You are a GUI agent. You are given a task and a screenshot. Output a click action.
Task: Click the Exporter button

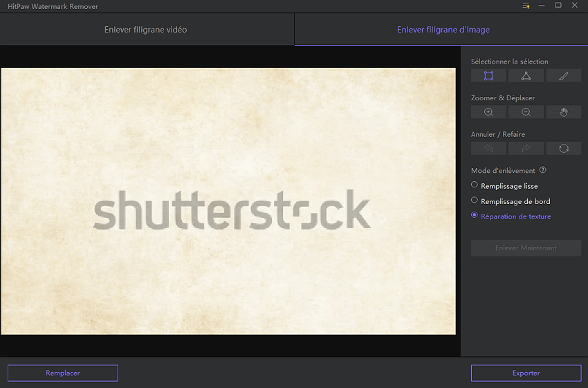[526, 373]
